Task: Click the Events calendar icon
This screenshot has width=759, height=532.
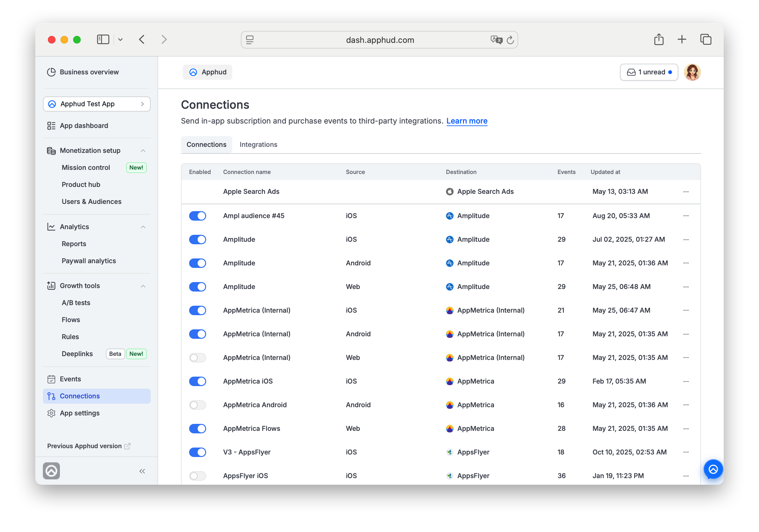Action: click(51, 379)
